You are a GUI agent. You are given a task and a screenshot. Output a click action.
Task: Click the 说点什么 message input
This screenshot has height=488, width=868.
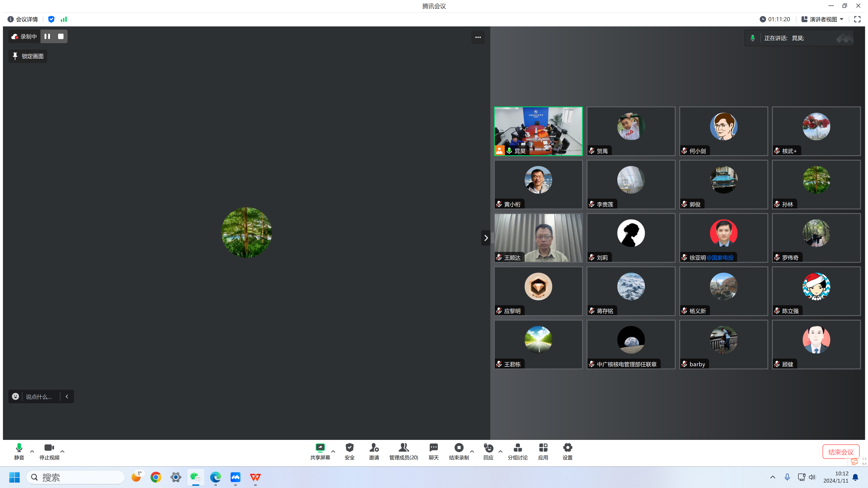(x=39, y=397)
